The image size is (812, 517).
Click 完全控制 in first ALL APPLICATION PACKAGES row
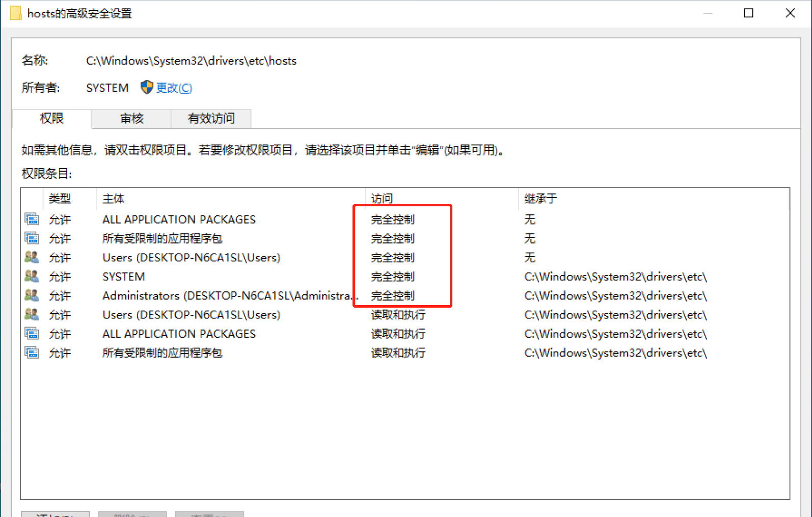393,220
